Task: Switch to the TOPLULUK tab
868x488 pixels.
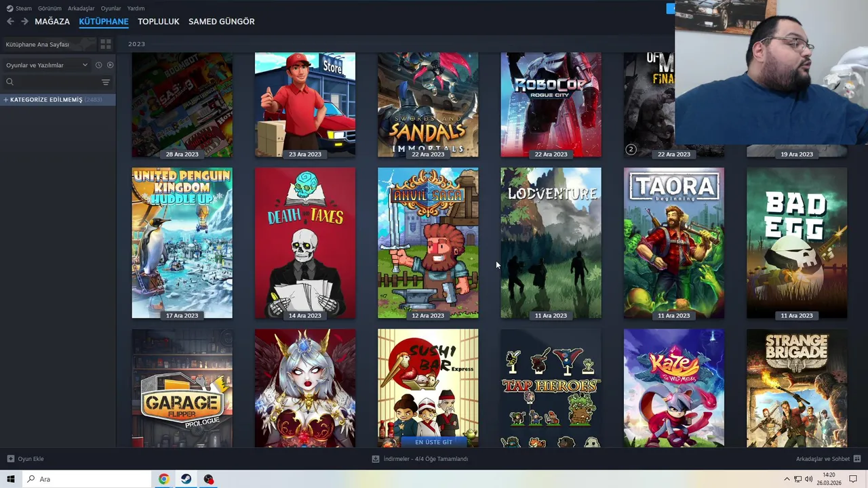Action: point(158,22)
